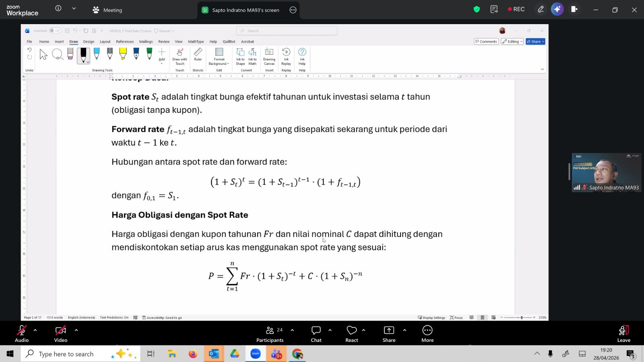The height and width of the screenshot is (362, 644).
Task: Collapse the Word ribbon chevron
Action: (542, 69)
